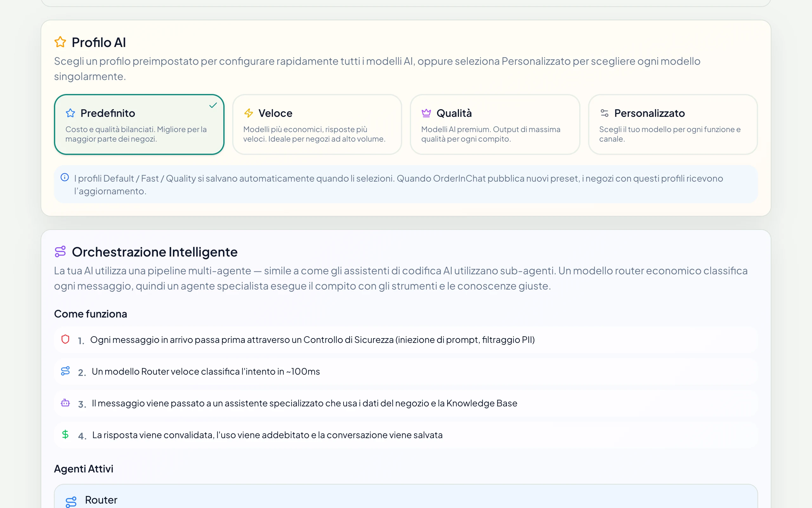Open the Router agent card
This screenshot has width=812, height=508.
406,496
